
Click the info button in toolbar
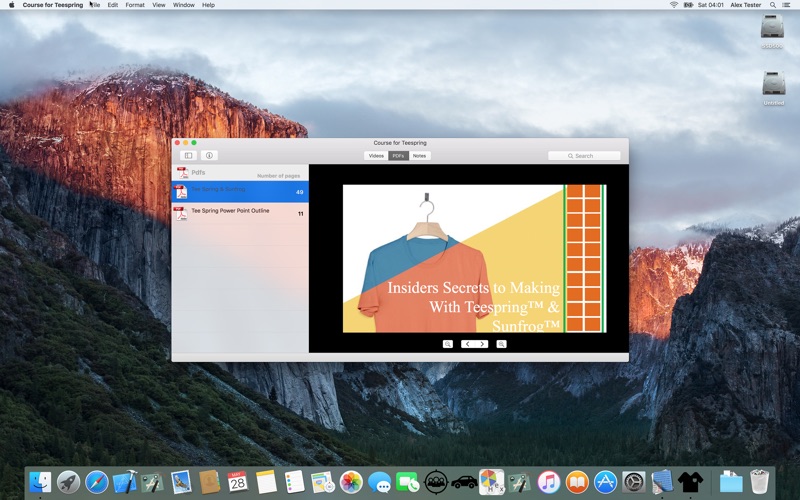point(209,156)
